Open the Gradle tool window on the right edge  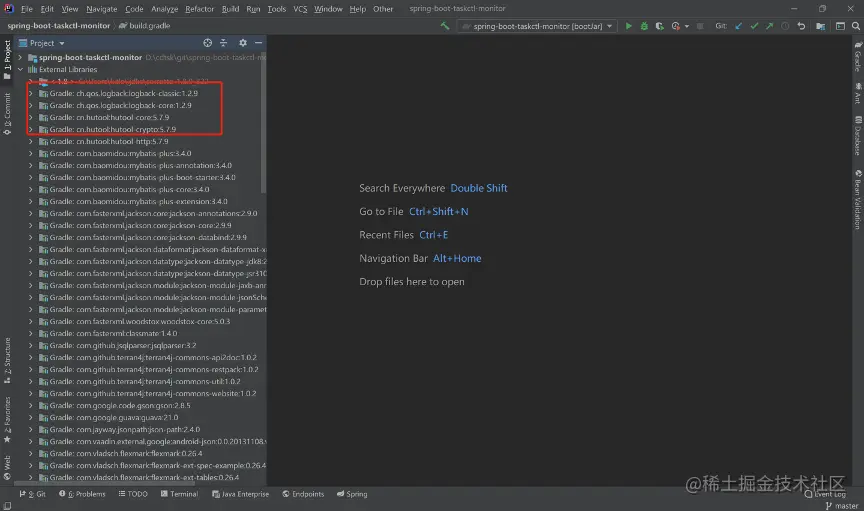click(x=857, y=56)
